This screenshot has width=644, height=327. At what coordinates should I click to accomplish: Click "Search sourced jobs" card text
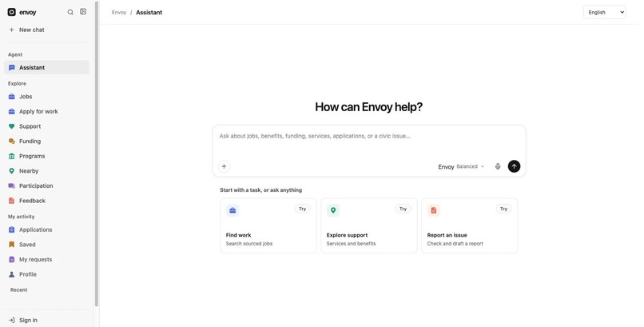249,244
